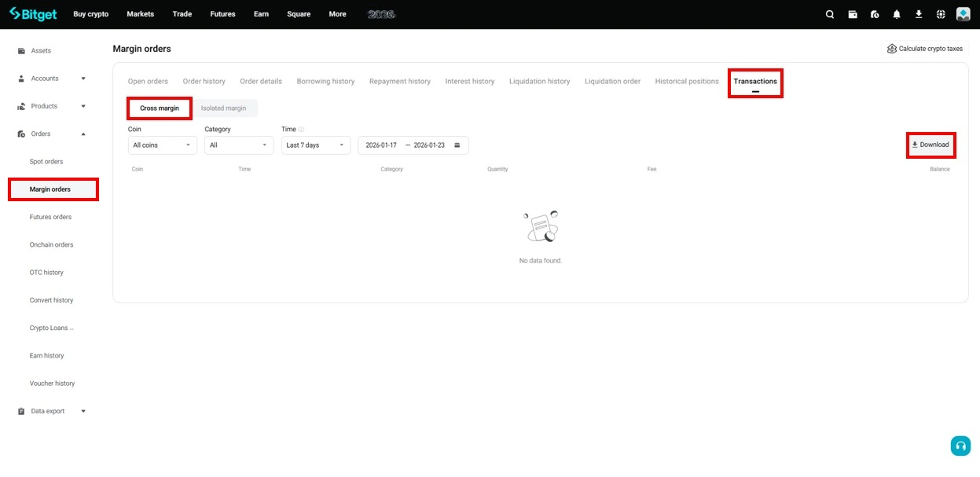This screenshot has width=980, height=477.
Task: Open Trade in the top menu
Action: [x=182, y=14]
